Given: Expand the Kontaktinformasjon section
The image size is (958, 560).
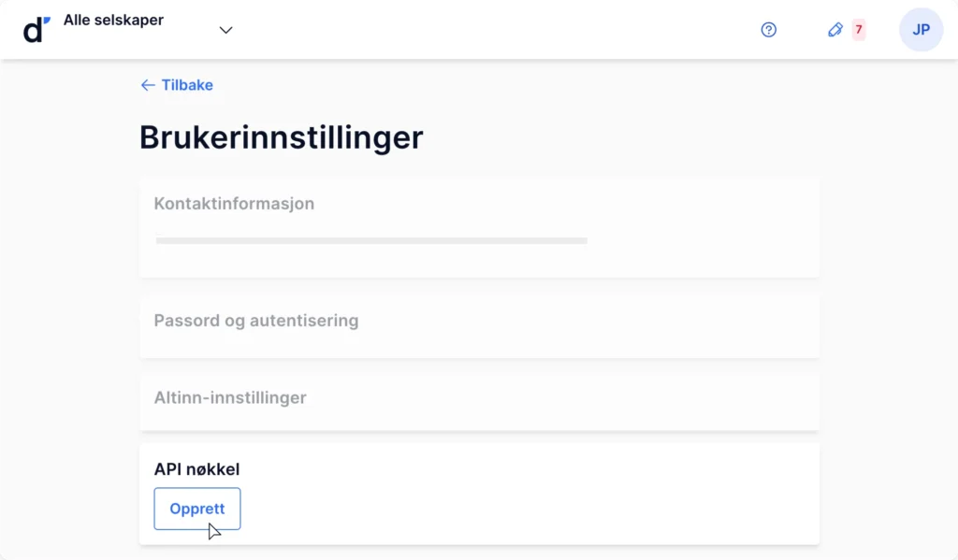Looking at the screenshot, I should click(x=234, y=204).
